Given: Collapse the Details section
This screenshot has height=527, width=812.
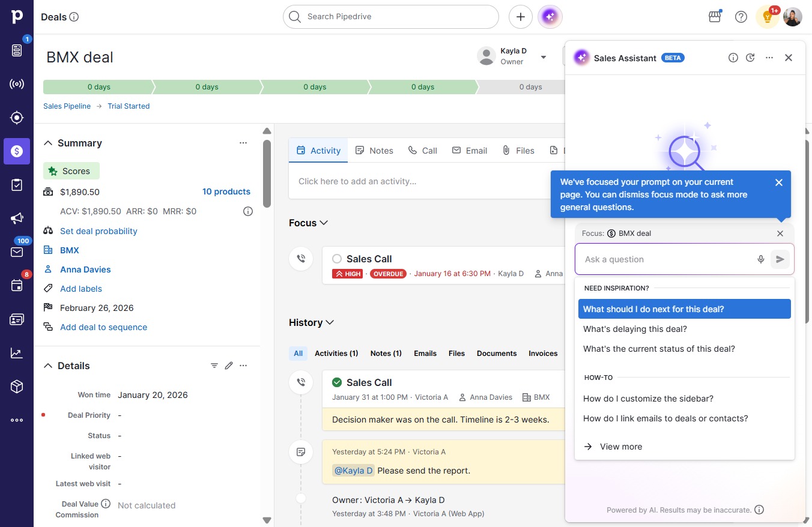Looking at the screenshot, I should pyautogui.click(x=48, y=366).
